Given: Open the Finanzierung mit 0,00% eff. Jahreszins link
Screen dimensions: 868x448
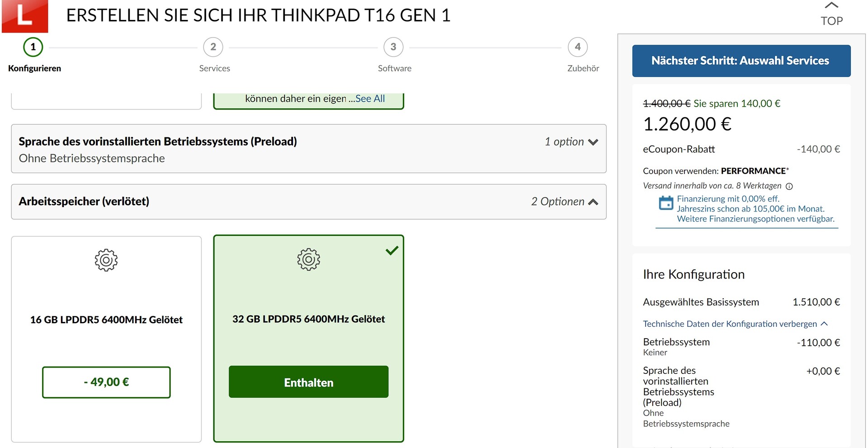Looking at the screenshot, I should point(755,209).
